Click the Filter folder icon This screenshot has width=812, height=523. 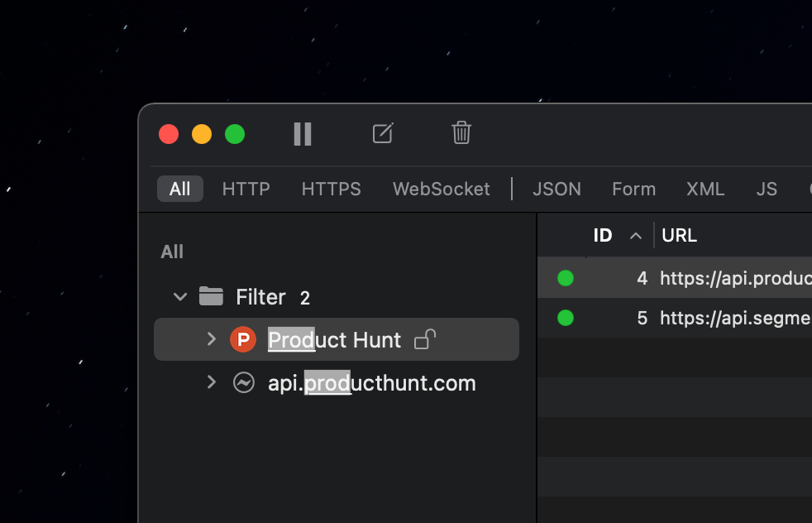tap(212, 296)
